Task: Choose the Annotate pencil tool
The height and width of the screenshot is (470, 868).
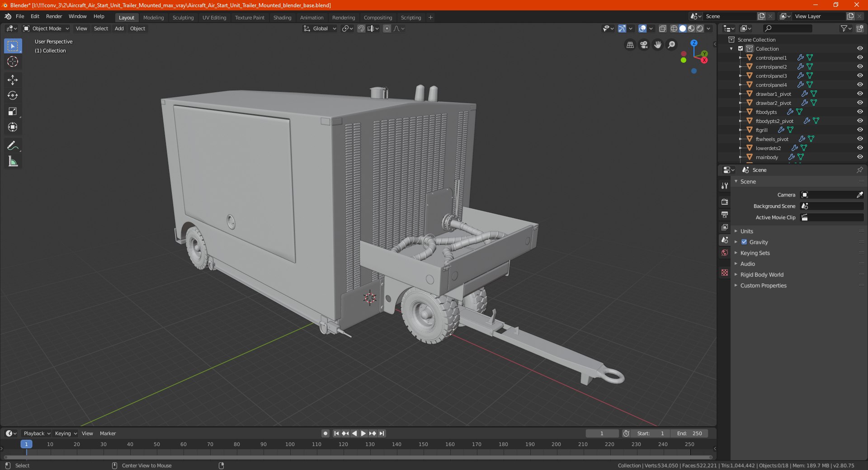Action: pos(13,146)
